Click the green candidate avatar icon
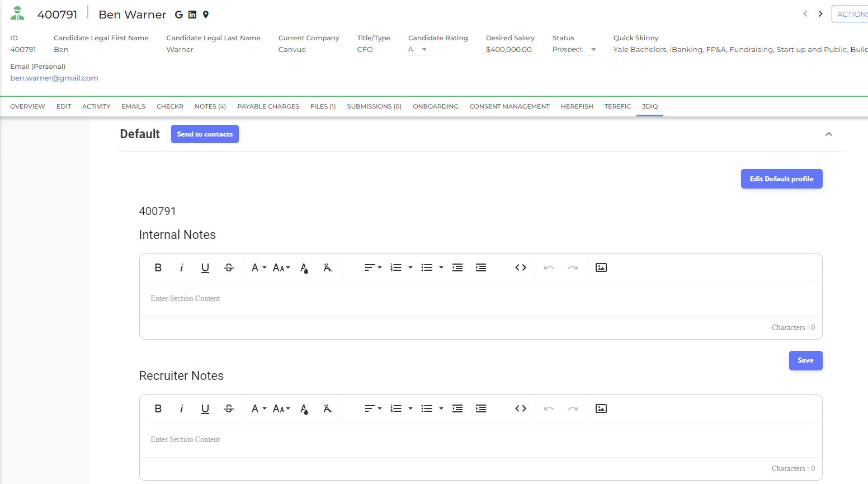The height and width of the screenshot is (484, 868). point(17,13)
